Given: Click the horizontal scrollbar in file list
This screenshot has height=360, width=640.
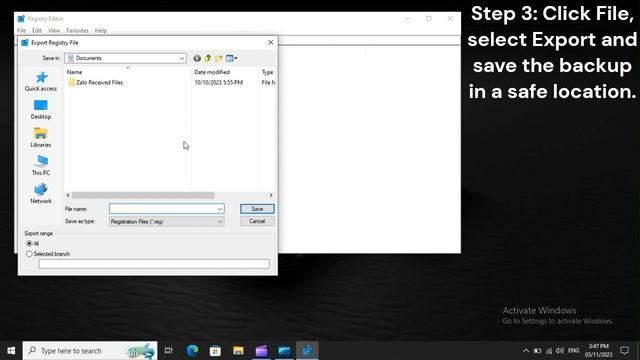Looking at the screenshot, I should pyautogui.click(x=143, y=195).
